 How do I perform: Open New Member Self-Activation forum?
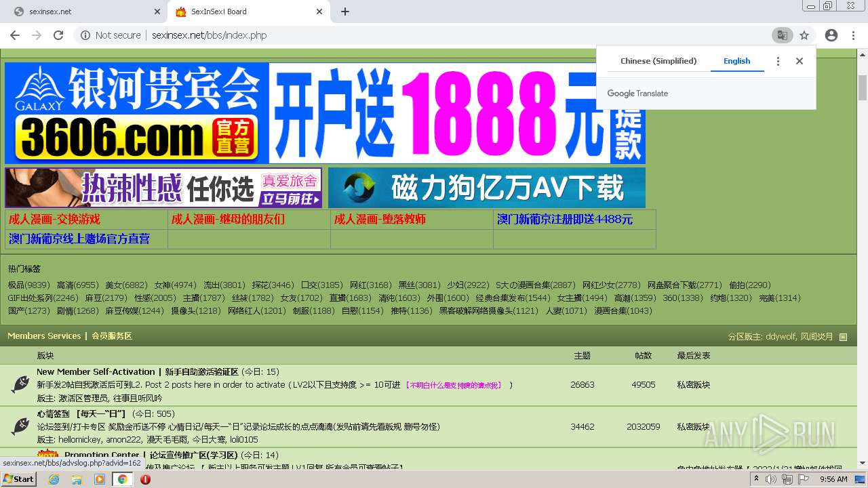pos(138,372)
